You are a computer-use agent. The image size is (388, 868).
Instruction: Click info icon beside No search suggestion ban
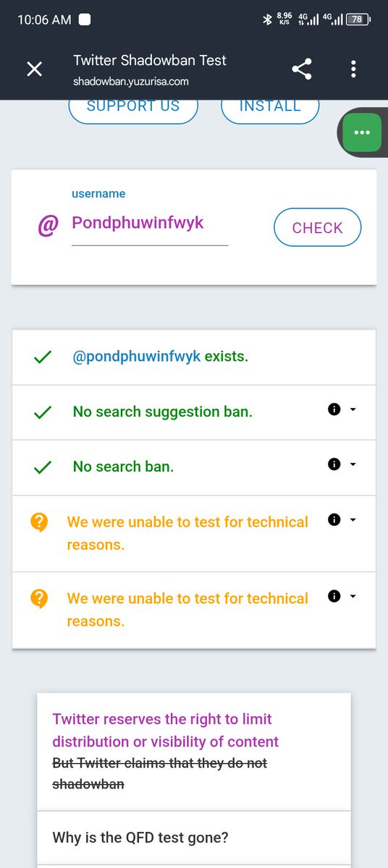pos(334,409)
